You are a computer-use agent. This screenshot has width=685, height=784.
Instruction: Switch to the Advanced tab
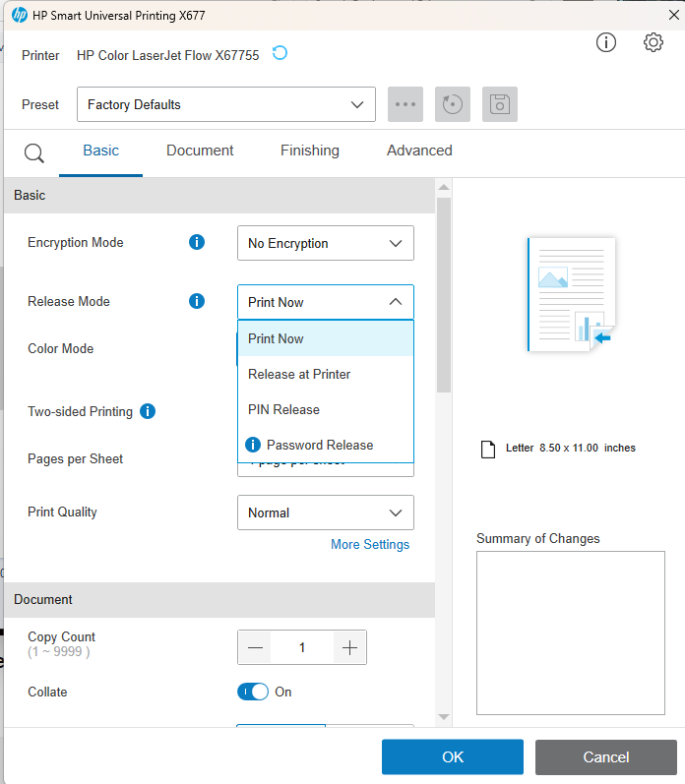(419, 151)
